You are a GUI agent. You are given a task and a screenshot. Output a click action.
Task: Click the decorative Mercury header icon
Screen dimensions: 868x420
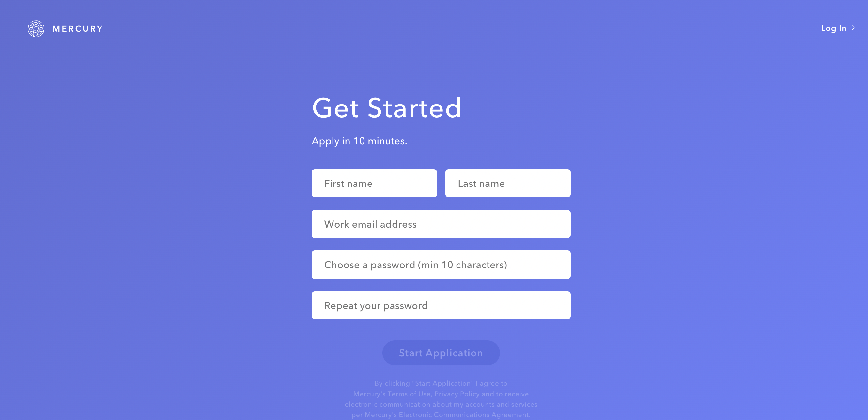35,28
